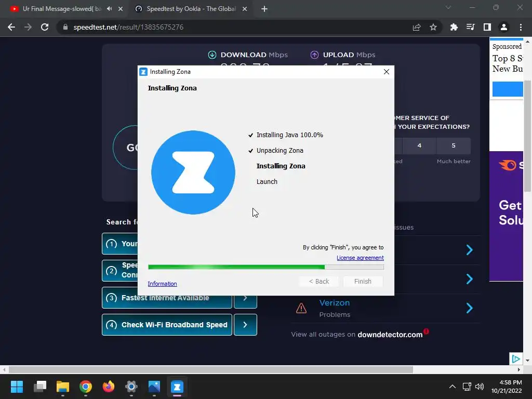Open the network tray icon
Image resolution: width=532 pixels, height=399 pixels.
(x=467, y=387)
